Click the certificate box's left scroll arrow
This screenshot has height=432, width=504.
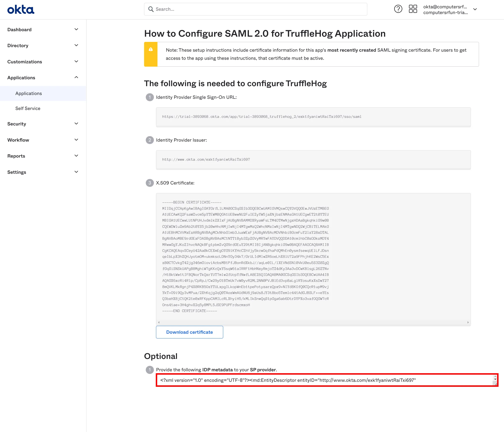pyautogui.click(x=159, y=322)
